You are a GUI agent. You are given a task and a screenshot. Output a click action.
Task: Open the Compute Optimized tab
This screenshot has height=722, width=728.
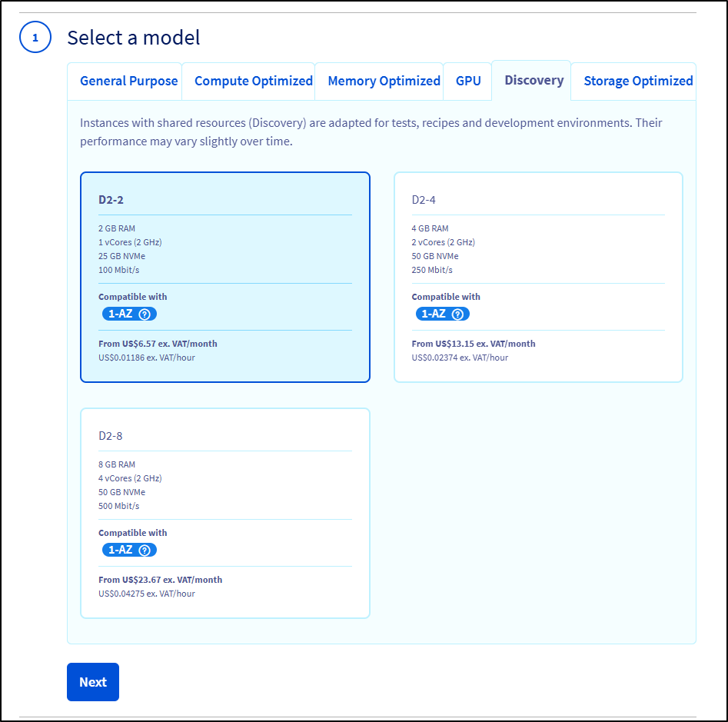[253, 82]
